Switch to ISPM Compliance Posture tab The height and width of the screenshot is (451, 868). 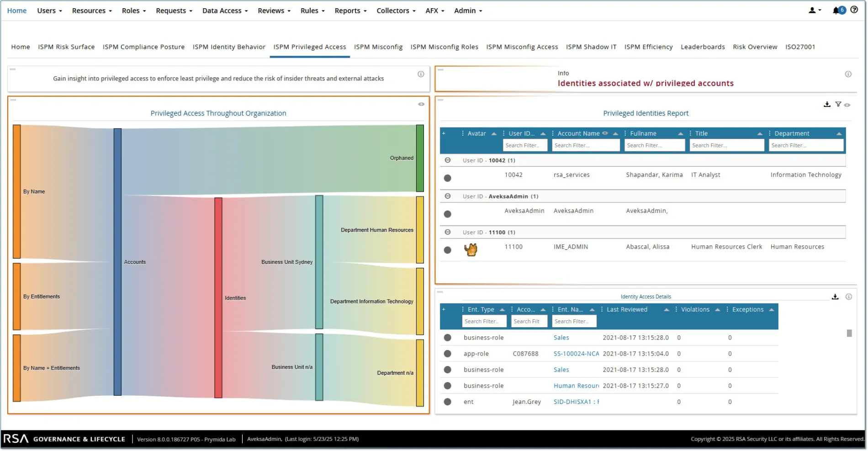tap(143, 47)
